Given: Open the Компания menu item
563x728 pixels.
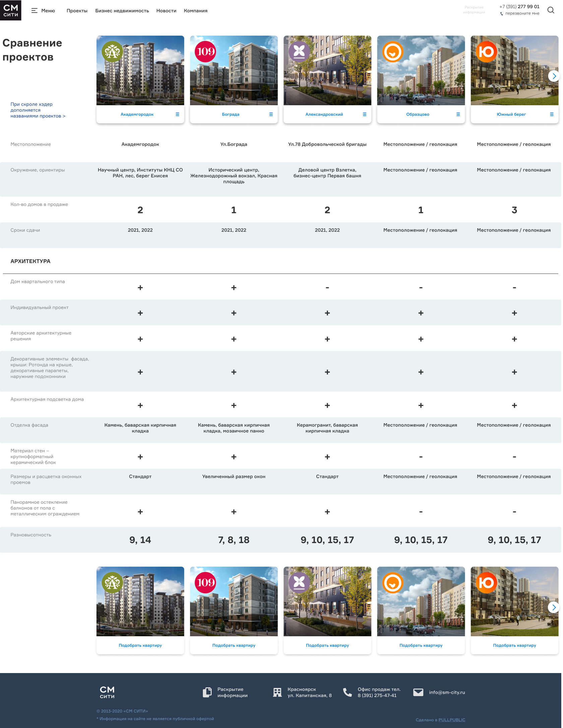Looking at the screenshot, I should (196, 11).
